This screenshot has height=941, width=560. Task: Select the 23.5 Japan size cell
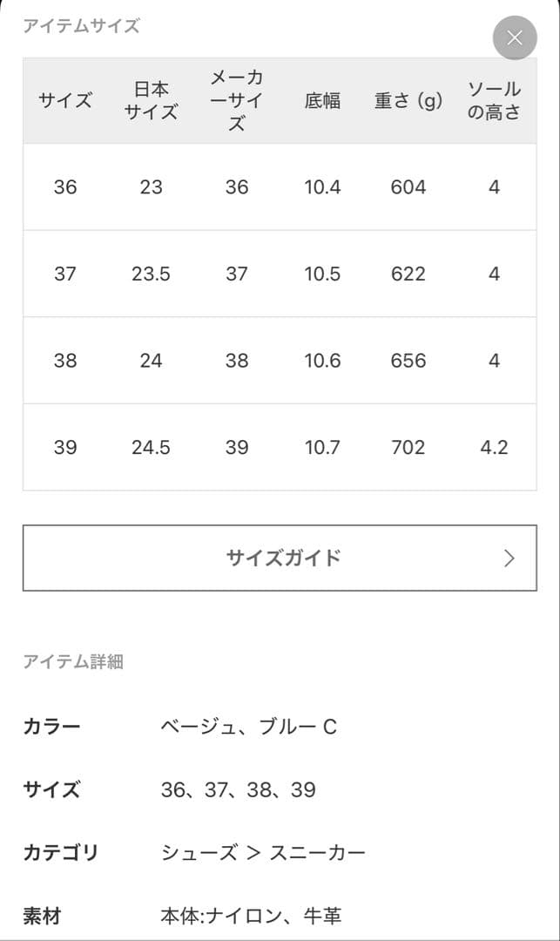point(151,274)
